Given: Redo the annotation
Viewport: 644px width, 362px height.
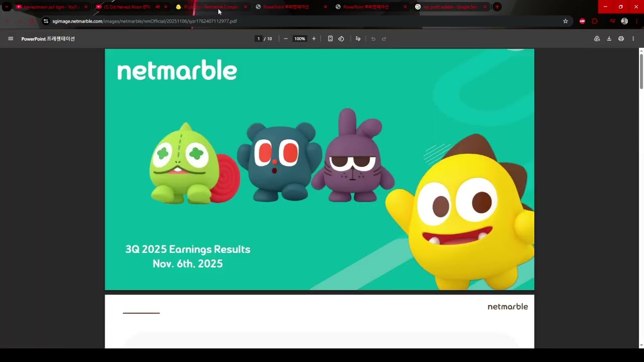Looking at the screenshot, I should pos(384,39).
